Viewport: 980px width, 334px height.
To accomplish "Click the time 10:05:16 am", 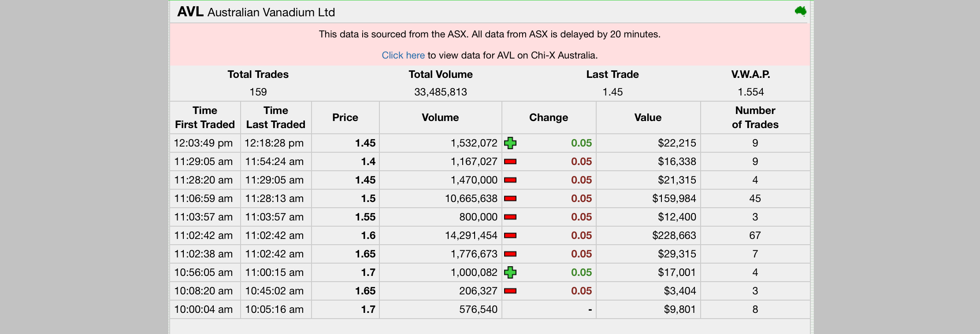I will (x=274, y=309).
